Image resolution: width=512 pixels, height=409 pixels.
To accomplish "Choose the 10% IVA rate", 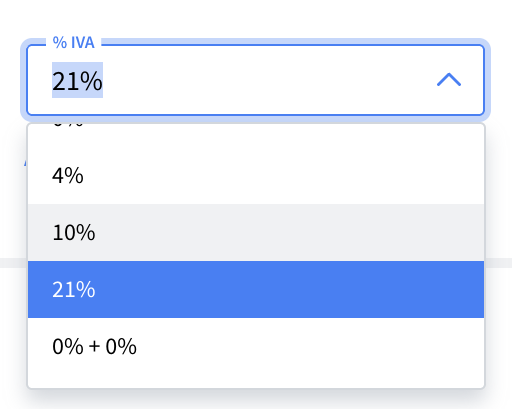I will coord(256,232).
